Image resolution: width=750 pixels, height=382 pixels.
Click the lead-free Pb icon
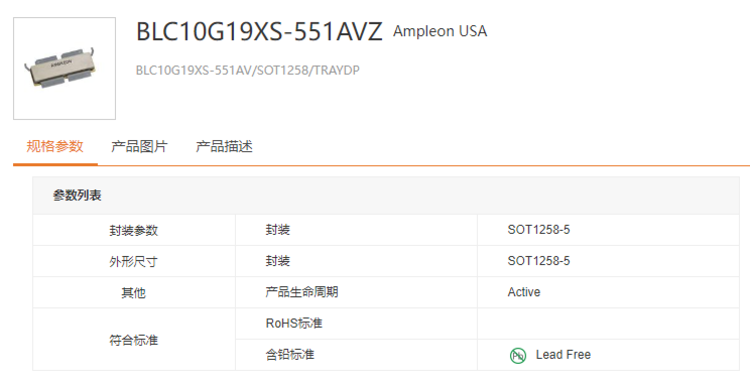point(518,356)
